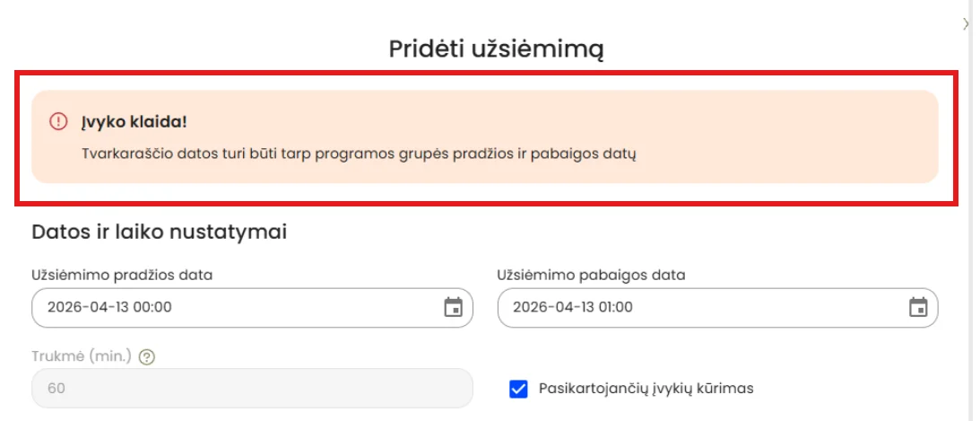Click the help question mark beside Trukmė
Viewport: 980px width, 421px height.
pos(147,357)
